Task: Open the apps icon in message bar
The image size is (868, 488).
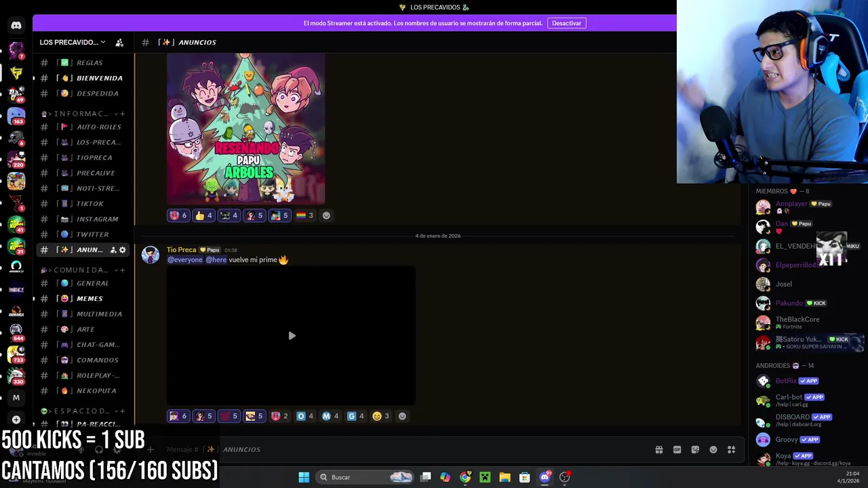Action: click(732, 449)
